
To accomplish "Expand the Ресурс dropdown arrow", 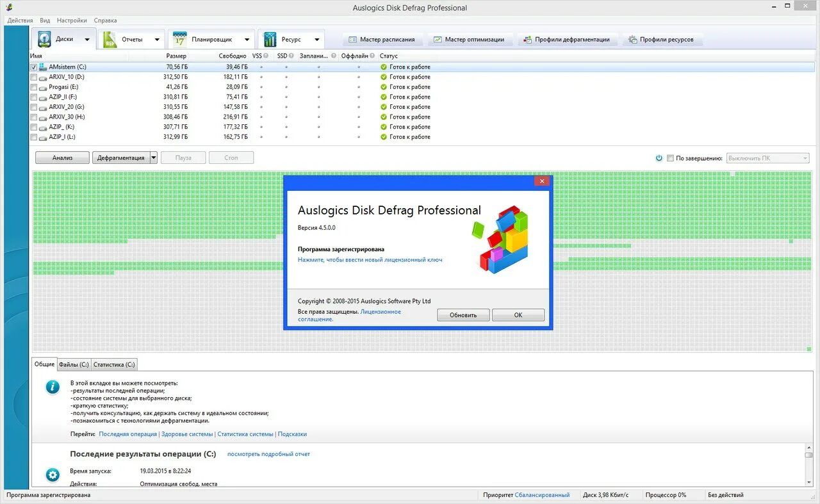I will point(316,40).
